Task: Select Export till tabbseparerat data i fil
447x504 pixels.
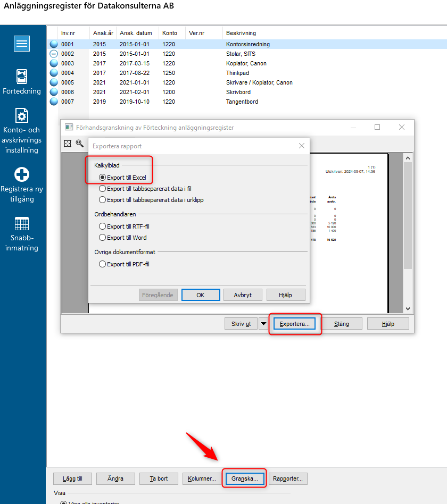Action: coord(145,189)
